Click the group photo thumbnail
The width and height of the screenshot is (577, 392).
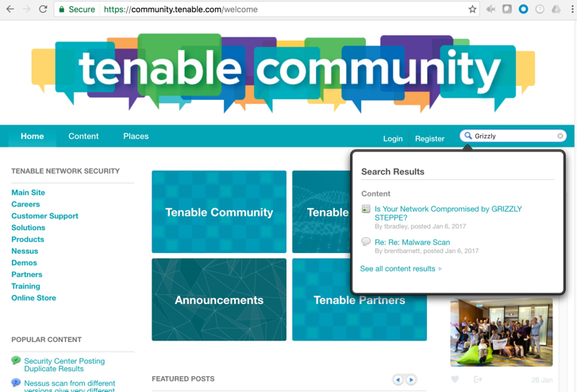(x=501, y=332)
